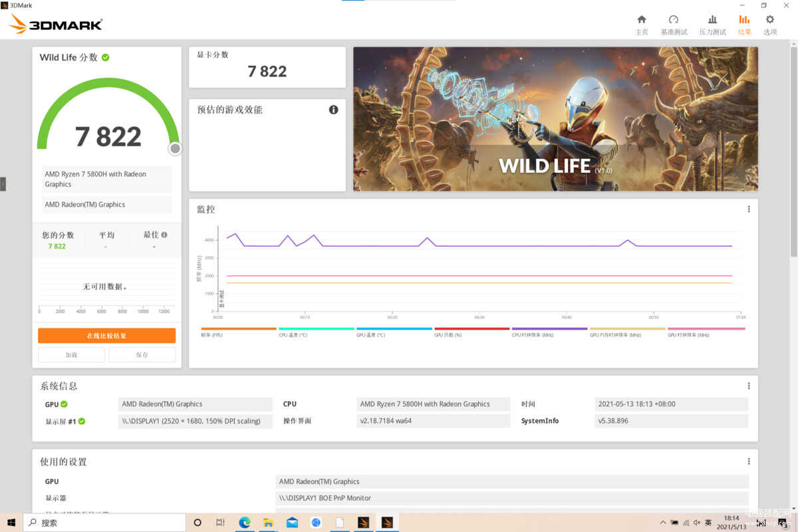
Task: Open the Windows Start menu
Action: (11, 523)
